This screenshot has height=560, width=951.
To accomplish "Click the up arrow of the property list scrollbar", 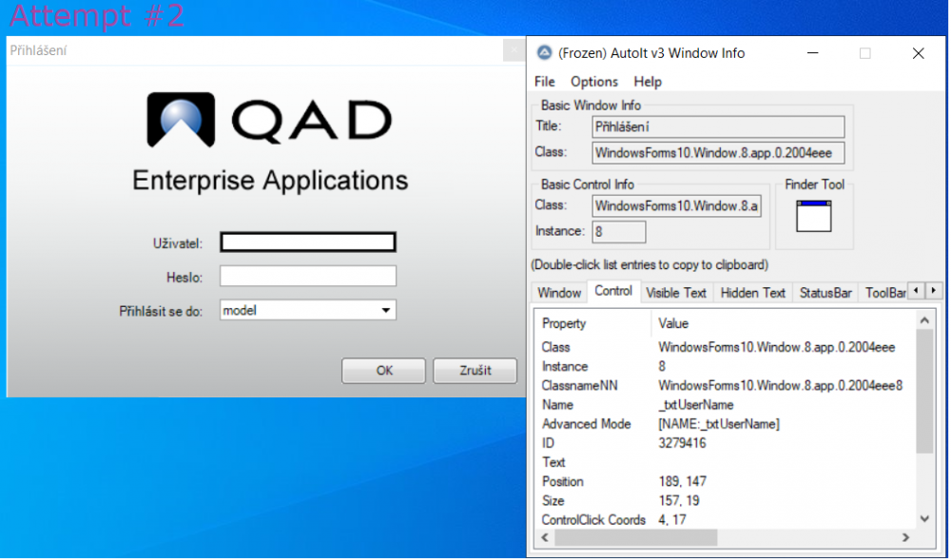I will [924, 320].
